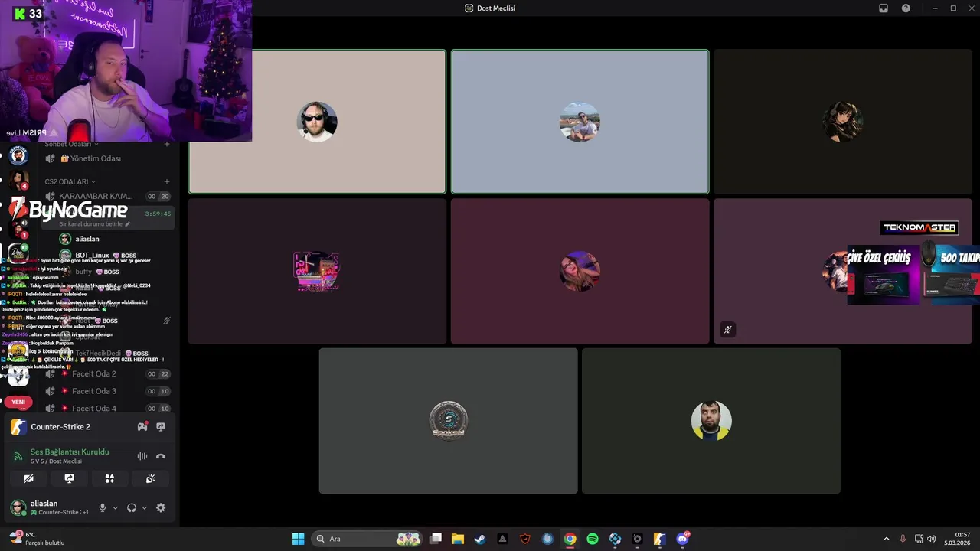
Task: Show hidden system tray icons
Action: tap(887, 539)
